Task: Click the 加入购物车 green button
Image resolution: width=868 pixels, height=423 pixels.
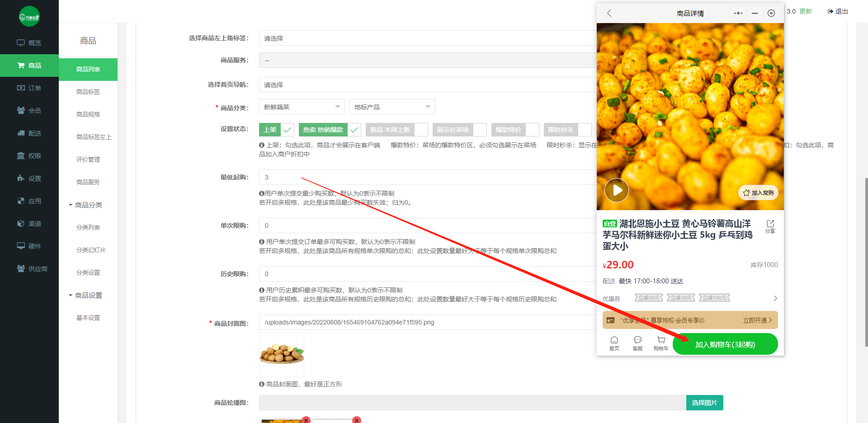Action: tap(725, 344)
